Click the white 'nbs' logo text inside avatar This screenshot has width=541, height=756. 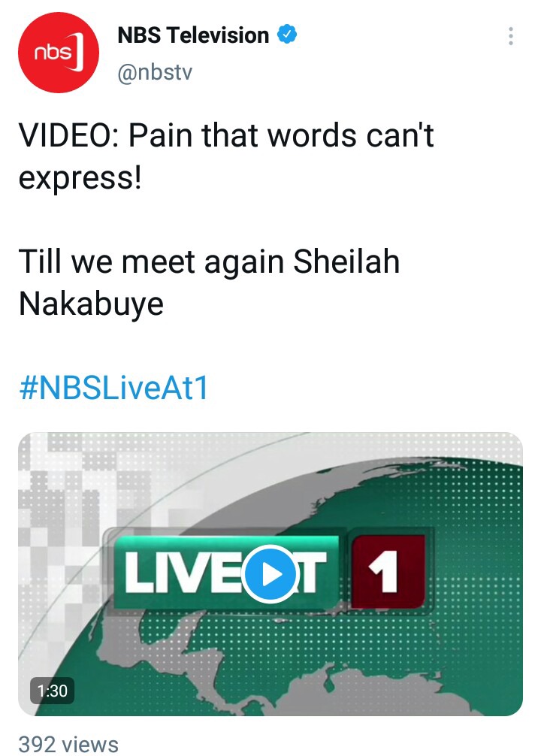(53, 52)
